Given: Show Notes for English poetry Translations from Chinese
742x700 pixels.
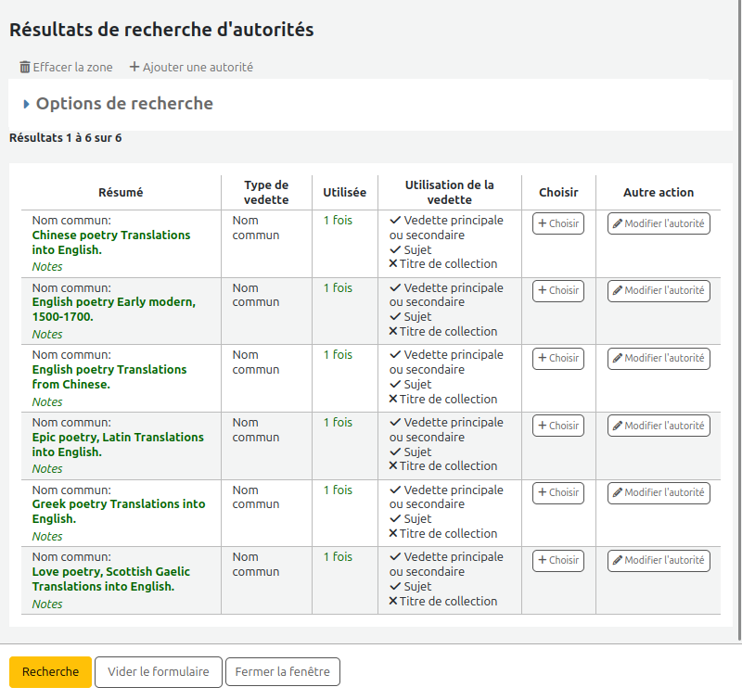Looking at the screenshot, I should [x=47, y=402].
